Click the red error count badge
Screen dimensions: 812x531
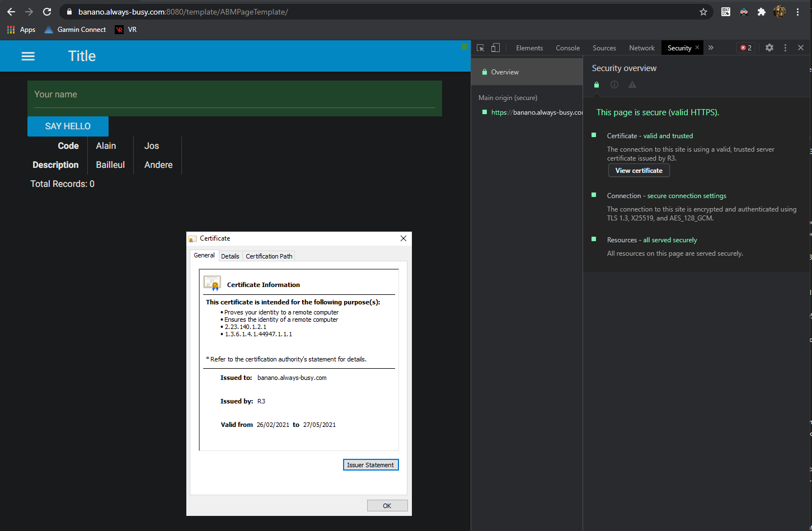coord(746,48)
